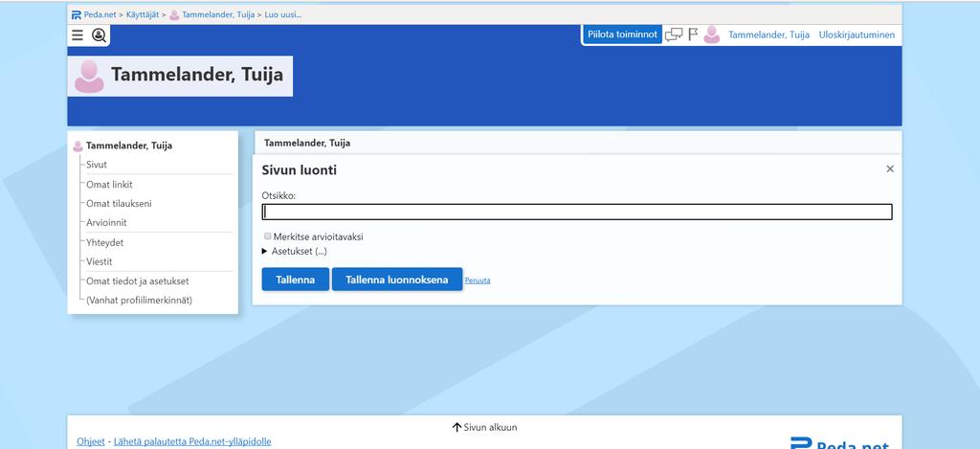Open Omat tiedot ja asetukset

point(138,281)
